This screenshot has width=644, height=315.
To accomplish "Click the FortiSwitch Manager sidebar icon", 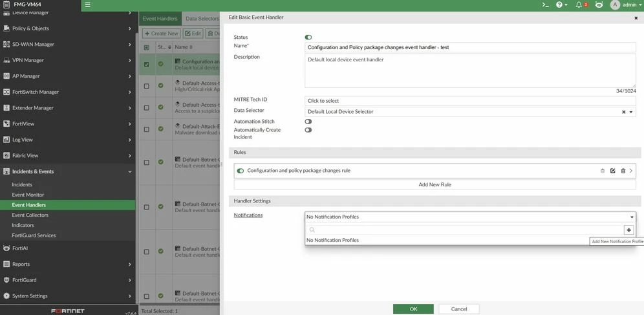I will coord(6,92).
